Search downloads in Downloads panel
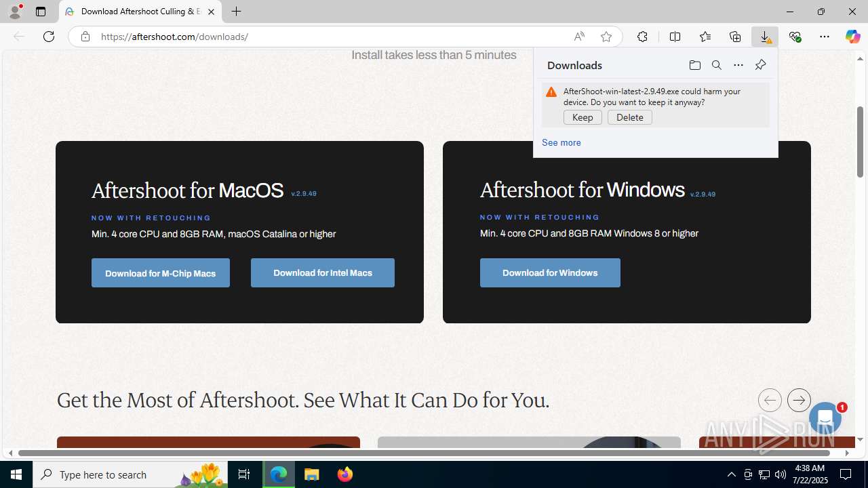 tap(716, 65)
